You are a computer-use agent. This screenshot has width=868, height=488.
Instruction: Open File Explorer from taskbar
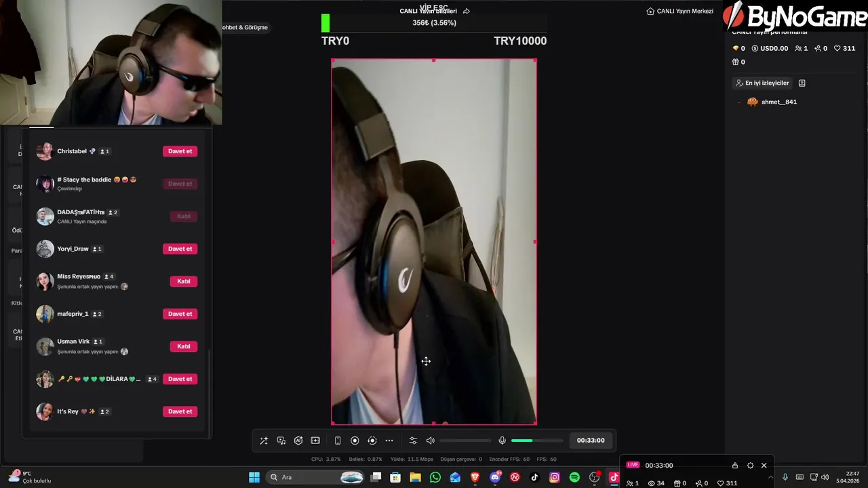tap(415, 477)
